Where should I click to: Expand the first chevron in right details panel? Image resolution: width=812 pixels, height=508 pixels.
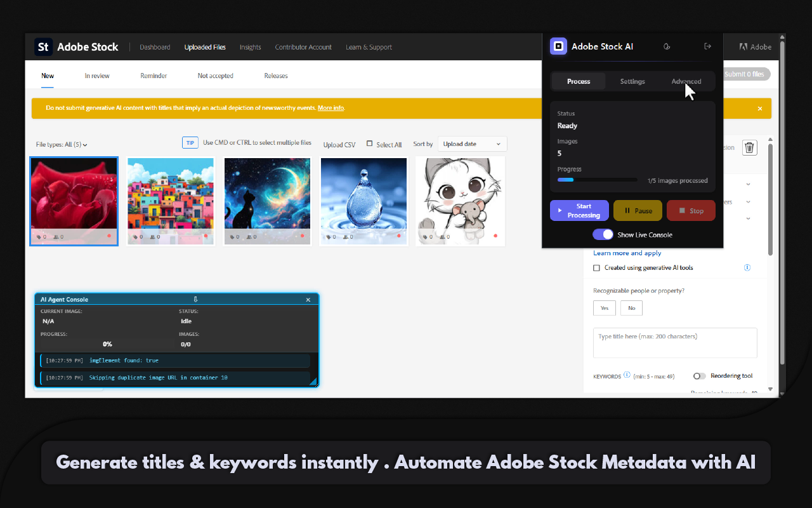pos(748,184)
